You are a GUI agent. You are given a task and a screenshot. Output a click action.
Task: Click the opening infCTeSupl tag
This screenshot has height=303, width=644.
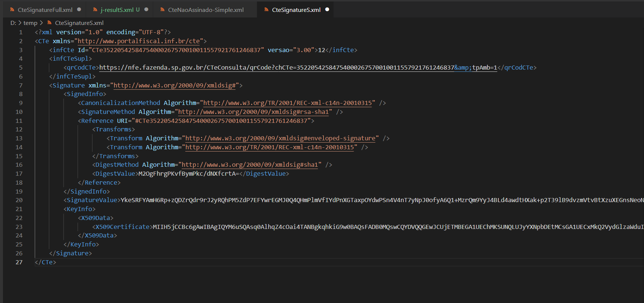[x=70, y=59]
